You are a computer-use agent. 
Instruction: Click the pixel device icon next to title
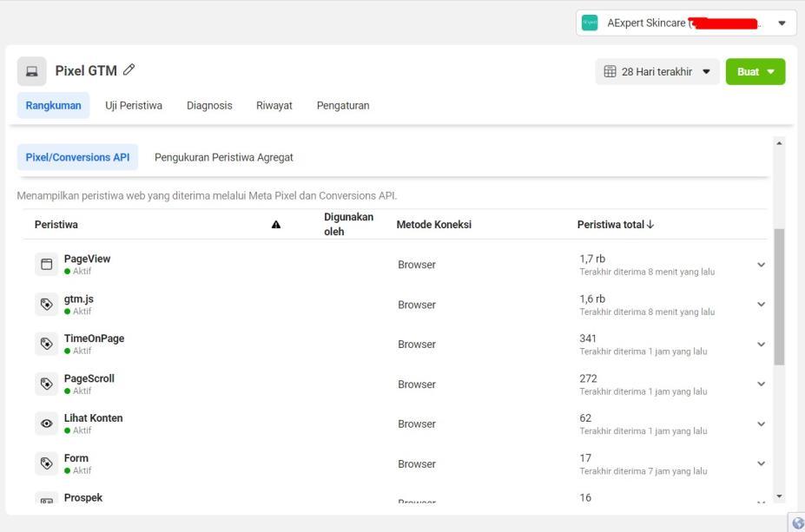(32, 71)
